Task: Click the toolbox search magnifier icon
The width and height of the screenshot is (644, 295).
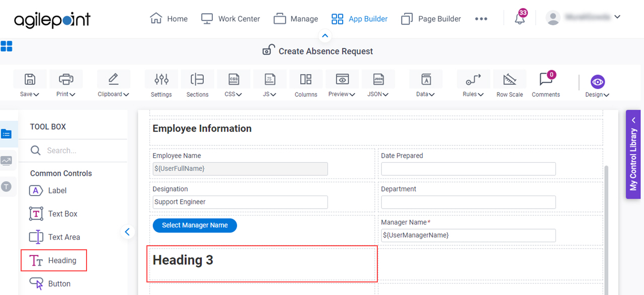Action: coord(35,150)
